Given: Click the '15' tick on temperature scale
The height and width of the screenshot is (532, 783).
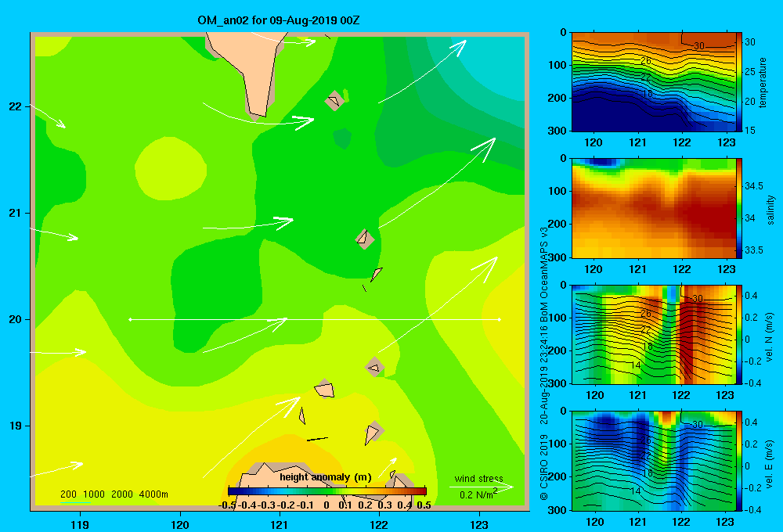Looking at the screenshot, I should point(750,130).
